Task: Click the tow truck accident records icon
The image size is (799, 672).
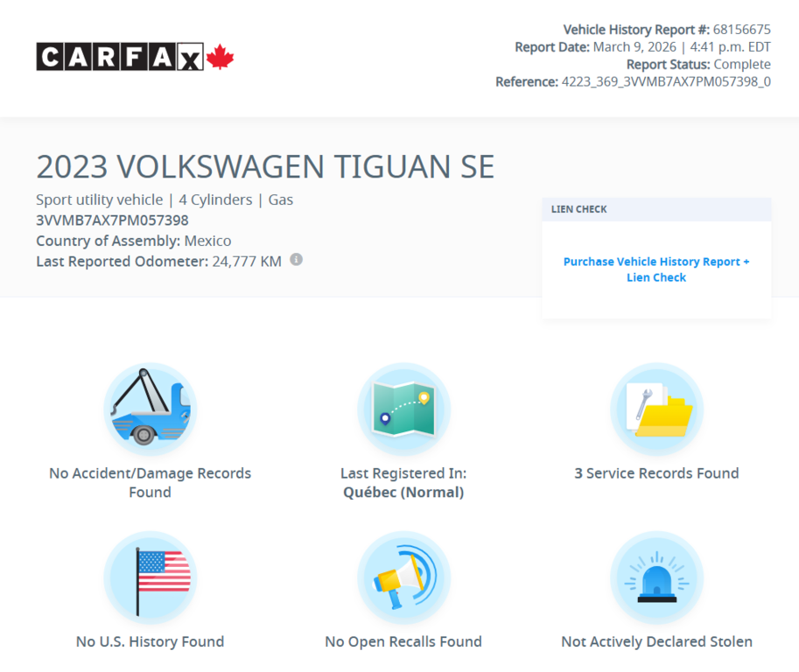Action: 150,409
